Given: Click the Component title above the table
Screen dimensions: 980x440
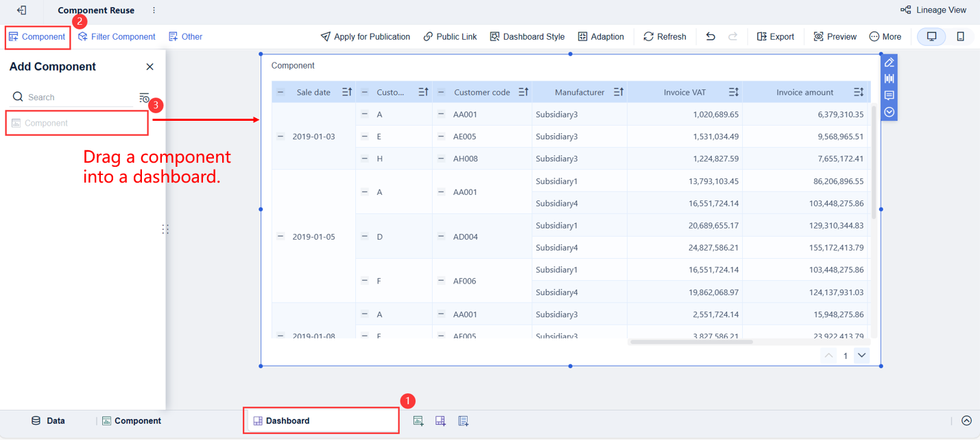Looking at the screenshot, I should 293,66.
